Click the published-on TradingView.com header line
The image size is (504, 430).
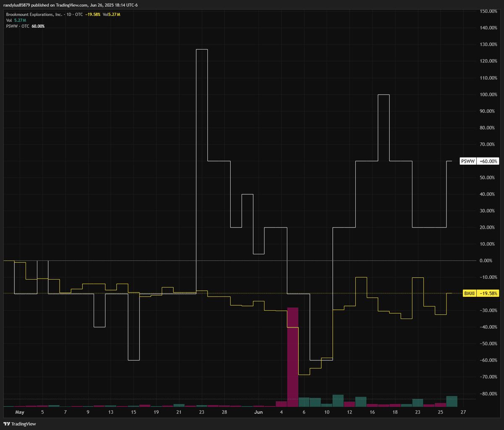pos(71,5)
